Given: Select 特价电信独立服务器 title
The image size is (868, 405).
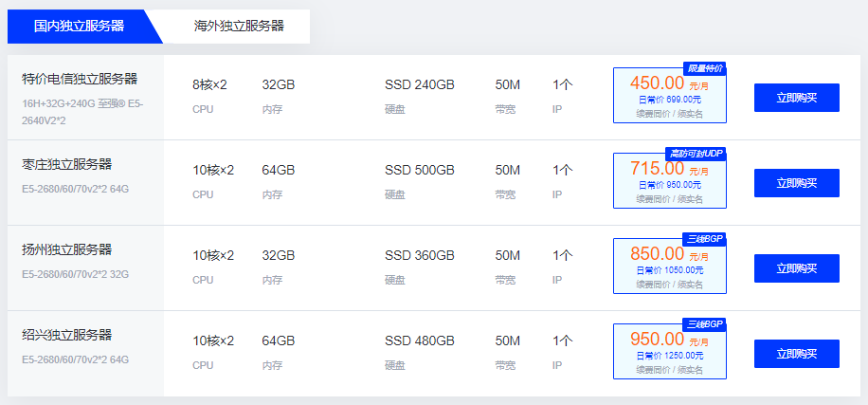Looking at the screenshot, I should tap(80, 79).
